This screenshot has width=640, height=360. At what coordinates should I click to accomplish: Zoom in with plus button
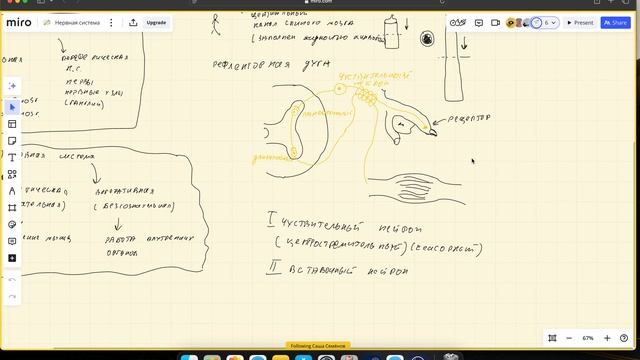coord(607,338)
